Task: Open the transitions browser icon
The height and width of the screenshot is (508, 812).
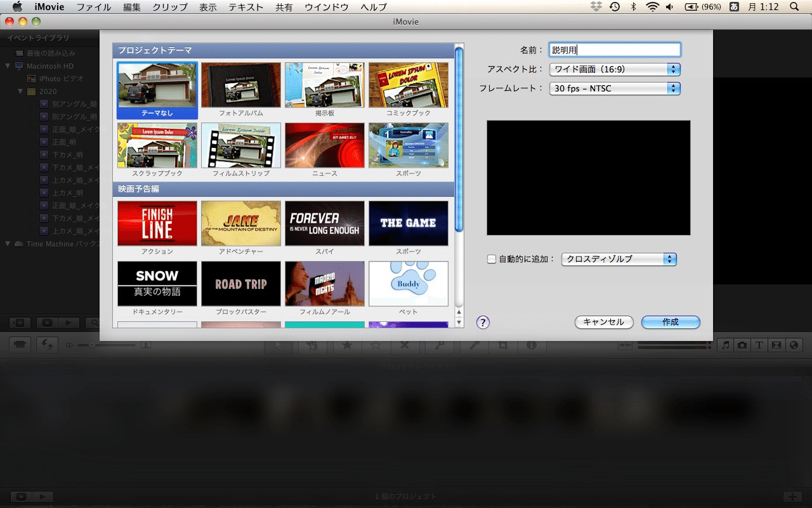Action: click(x=776, y=345)
